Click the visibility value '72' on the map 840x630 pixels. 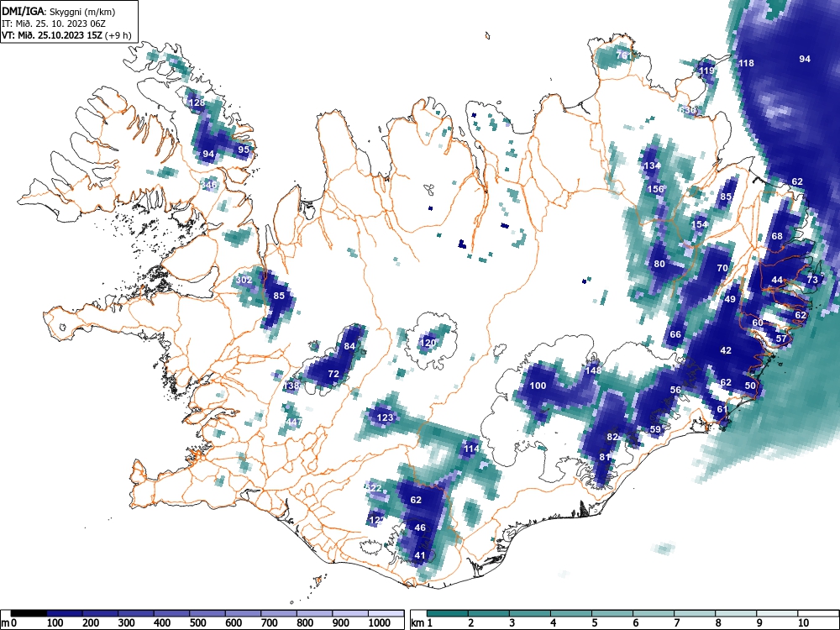point(333,374)
